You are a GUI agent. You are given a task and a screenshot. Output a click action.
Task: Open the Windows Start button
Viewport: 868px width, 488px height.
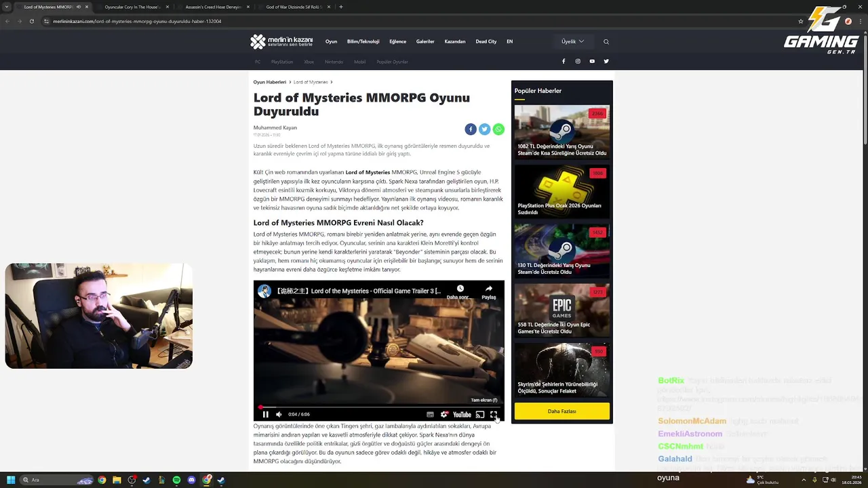pyautogui.click(x=11, y=480)
